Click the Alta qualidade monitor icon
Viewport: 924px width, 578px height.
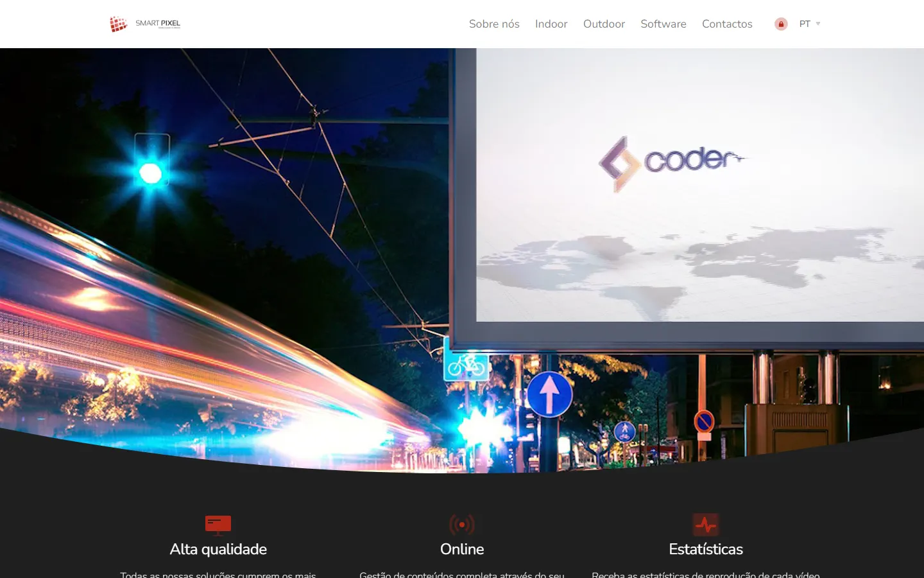coord(218,525)
